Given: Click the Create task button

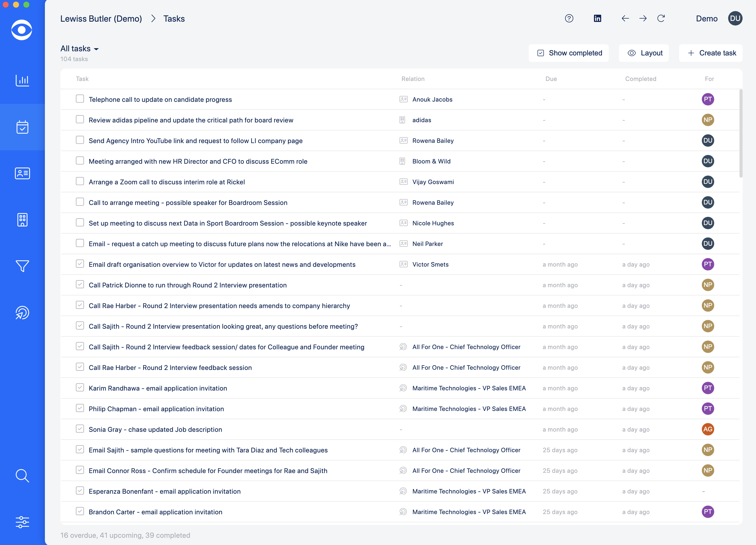Looking at the screenshot, I should pyautogui.click(x=711, y=53).
